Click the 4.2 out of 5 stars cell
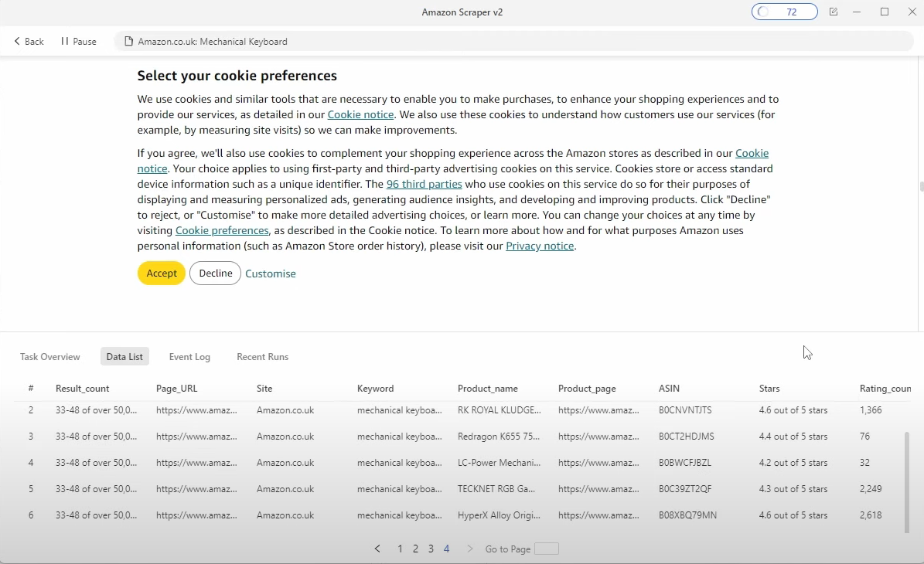This screenshot has width=924, height=564. [x=793, y=463]
